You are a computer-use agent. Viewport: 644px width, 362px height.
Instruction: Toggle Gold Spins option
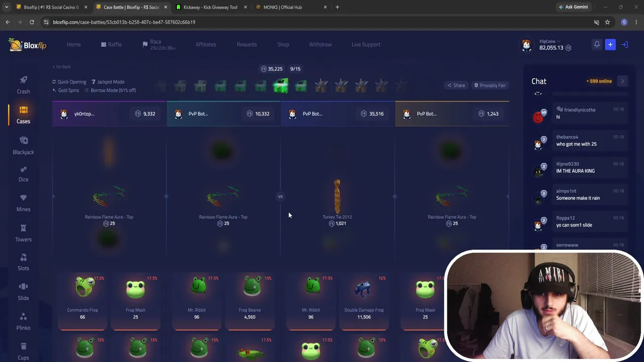65,90
